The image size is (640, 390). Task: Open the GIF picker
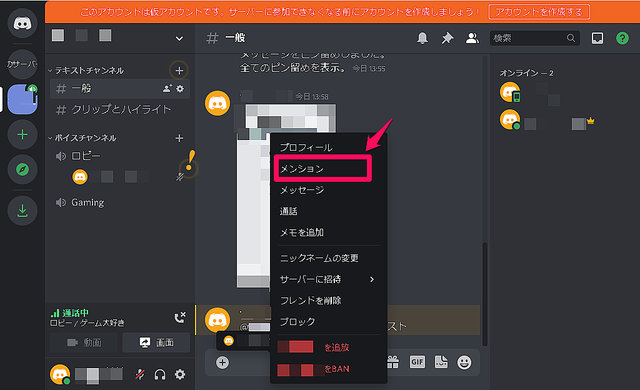pyautogui.click(x=417, y=362)
